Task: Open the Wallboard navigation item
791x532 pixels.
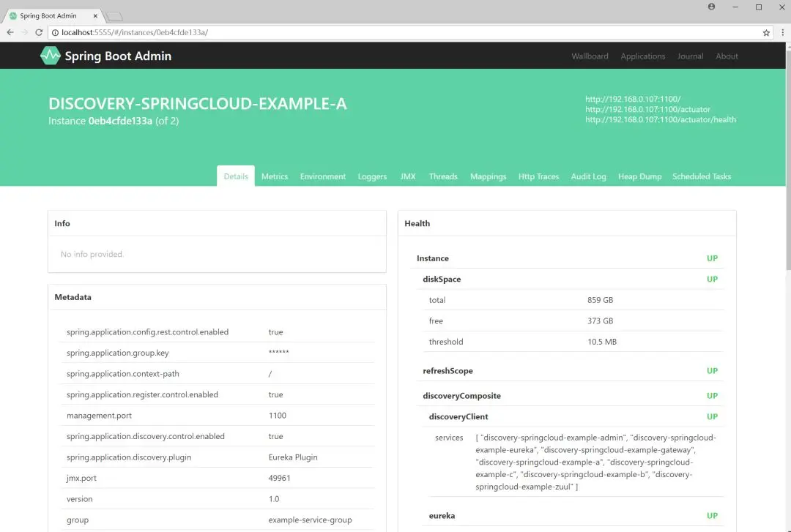Action: point(590,56)
